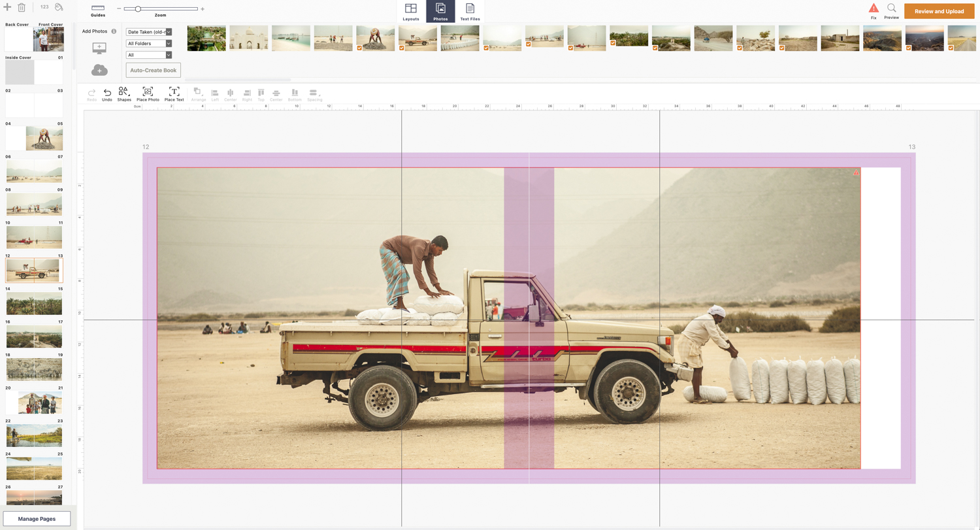Open the Text Files tab
The height and width of the screenshot is (530, 980).
coord(470,11)
